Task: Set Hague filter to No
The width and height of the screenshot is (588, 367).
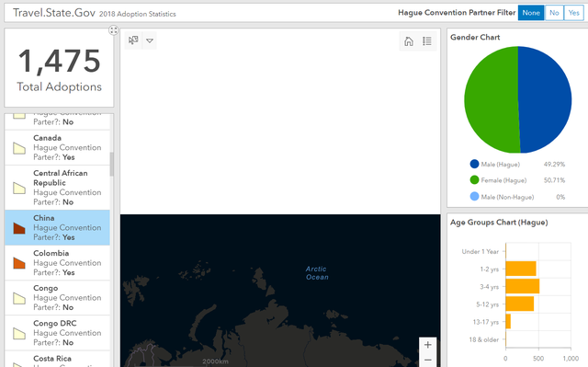Action: 554,13
